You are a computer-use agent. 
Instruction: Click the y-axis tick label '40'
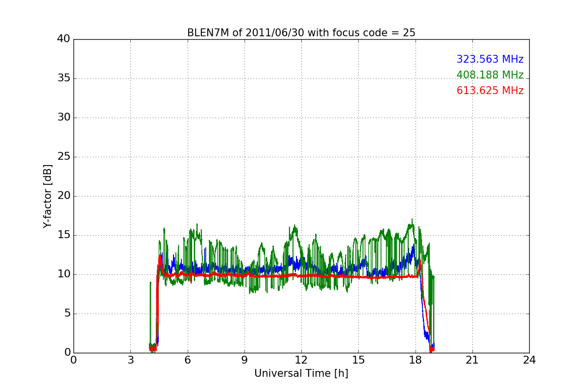pos(64,39)
